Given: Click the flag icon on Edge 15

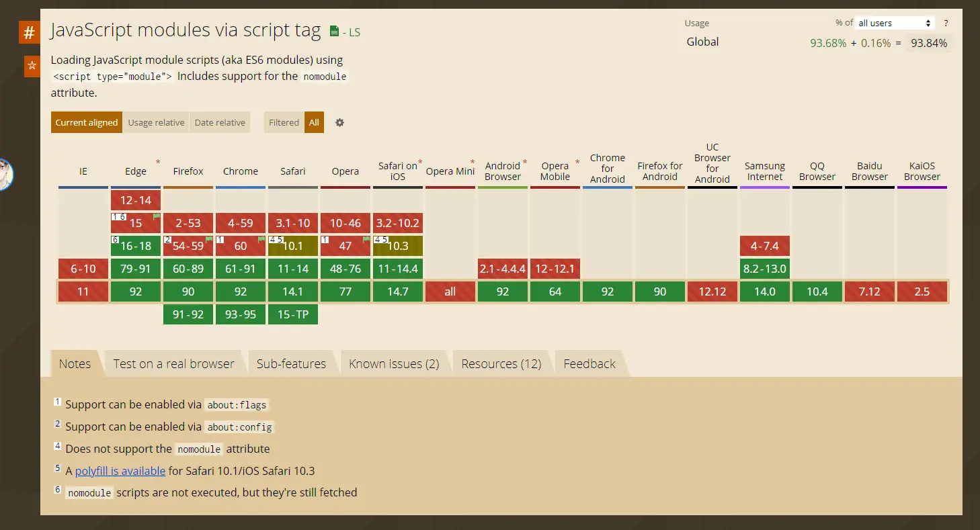Looking at the screenshot, I should pyautogui.click(x=157, y=217).
